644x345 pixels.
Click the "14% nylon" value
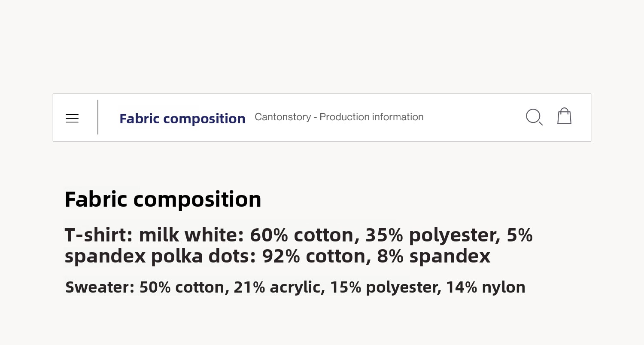(486, 287)
